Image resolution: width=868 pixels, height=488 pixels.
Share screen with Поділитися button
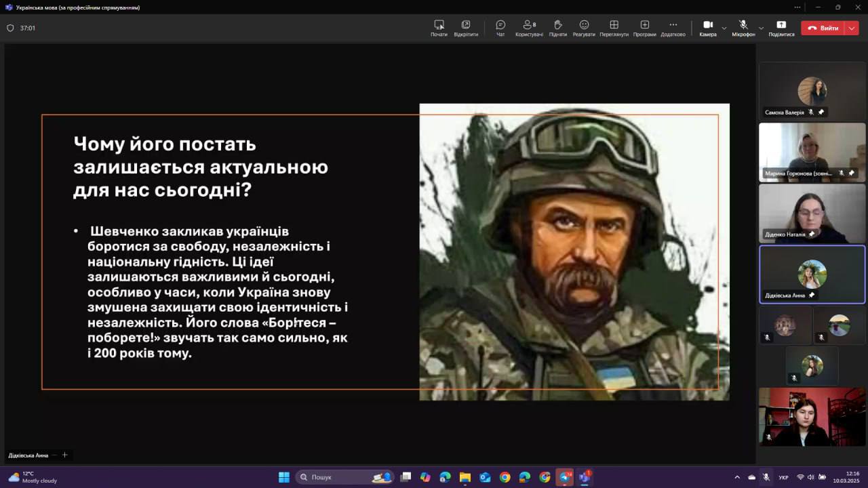781,28
